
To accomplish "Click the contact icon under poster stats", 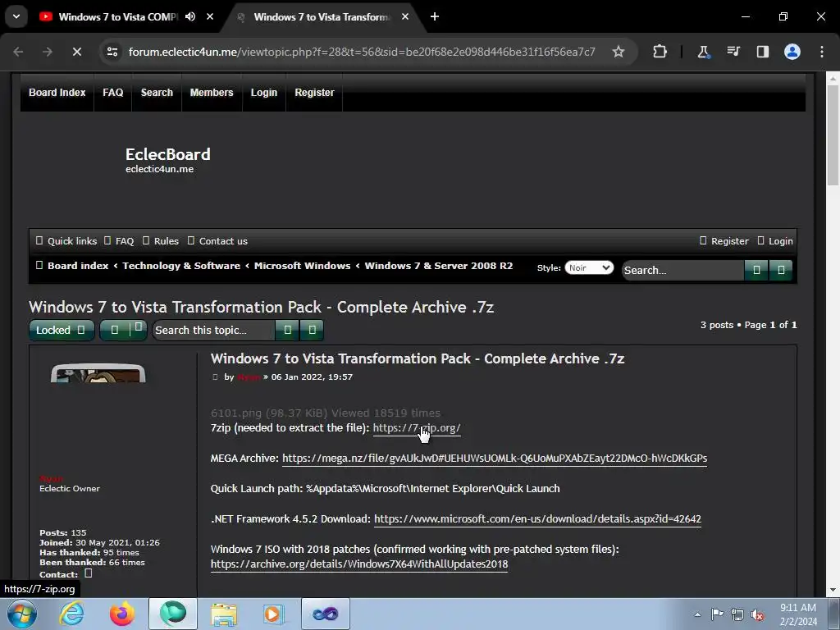I will 89,573.
